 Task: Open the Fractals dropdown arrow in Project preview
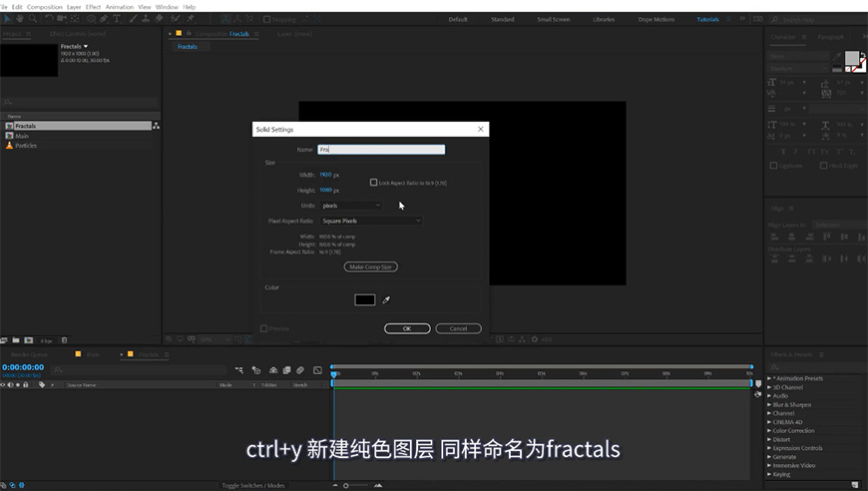[x=86, y=47]
